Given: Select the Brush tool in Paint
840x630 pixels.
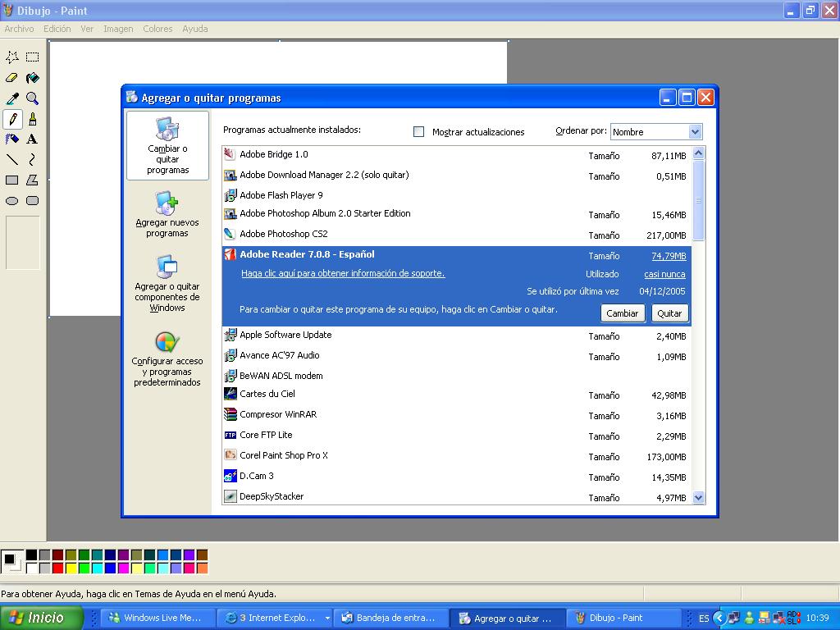Looking at the screenshot, I should coord(33,119).
